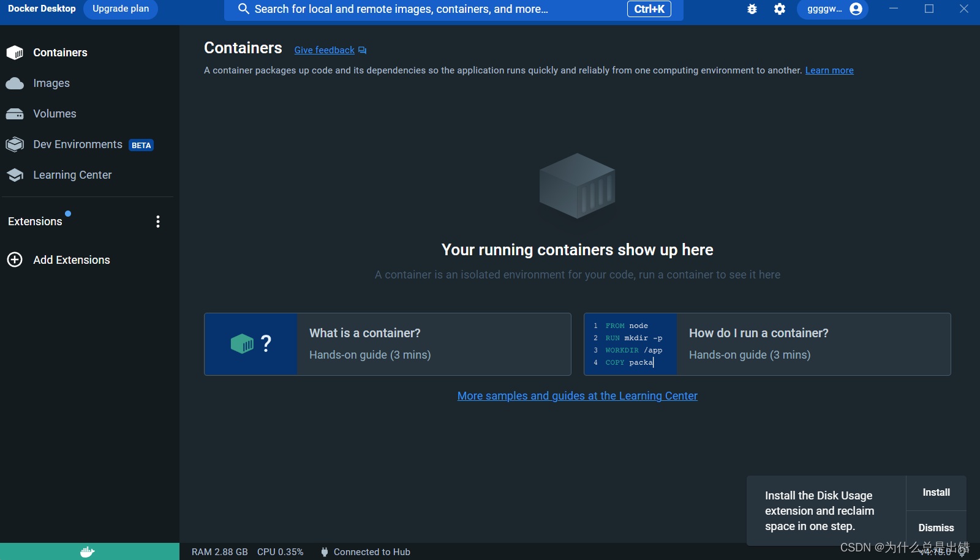
Task: Click the Docker Desktop title text
Action: tap(42, 9)
